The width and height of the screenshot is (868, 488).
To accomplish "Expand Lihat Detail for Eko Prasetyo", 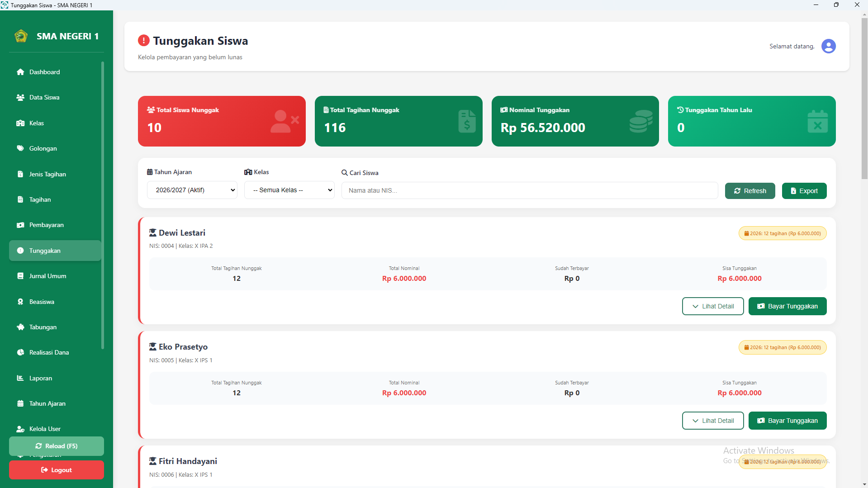I will pyautogui.click(x=713, y=421).
